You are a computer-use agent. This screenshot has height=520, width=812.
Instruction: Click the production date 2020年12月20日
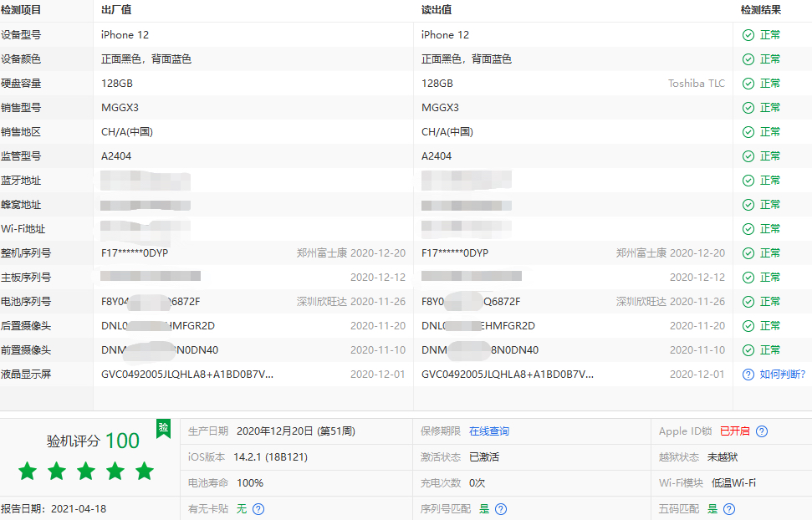point(296,431)
